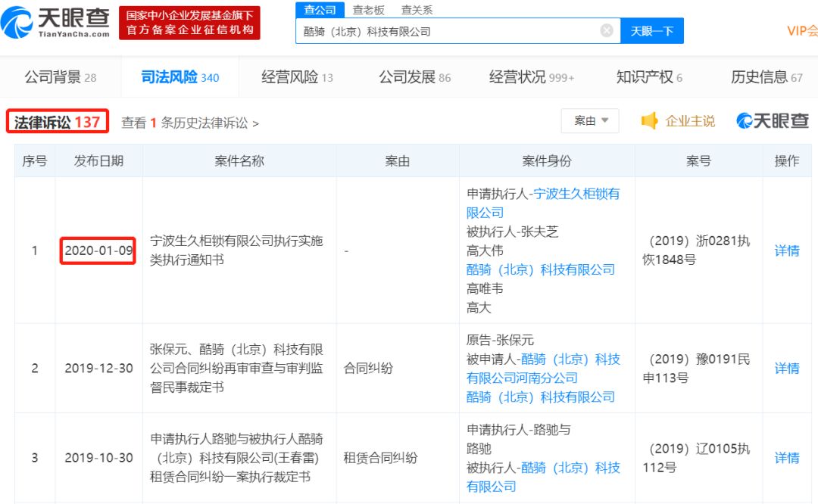This screenshot has width=818, height=504.
Task: Open the 案由 filter dropdown
Action: [589, 120]
